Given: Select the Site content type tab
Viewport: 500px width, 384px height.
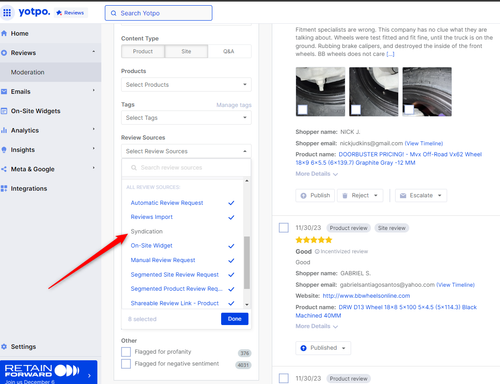Looking at the screenshot, I should click(186, 51).
